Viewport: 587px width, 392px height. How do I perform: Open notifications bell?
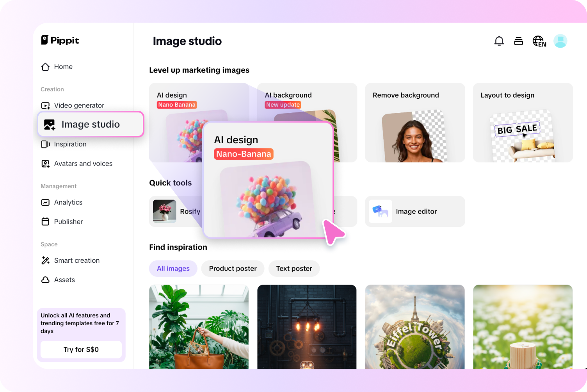pyautogui.click(x=499, y=41)
